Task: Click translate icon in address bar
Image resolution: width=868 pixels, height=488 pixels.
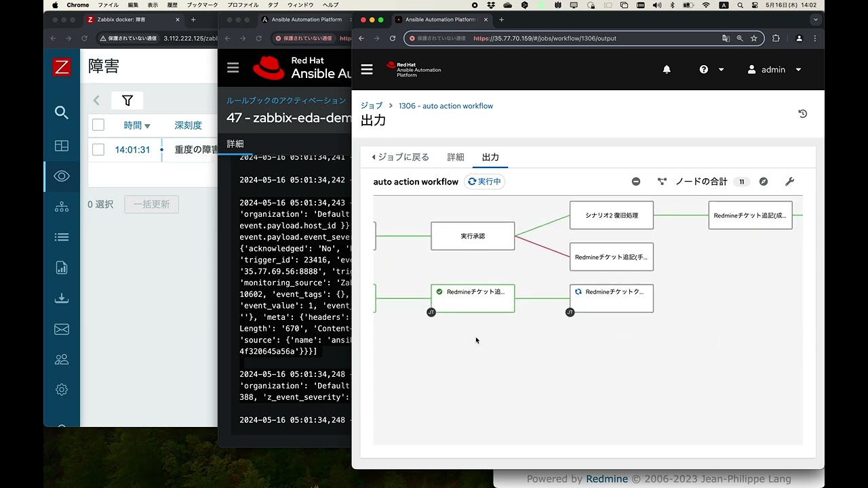Action: 726,39
